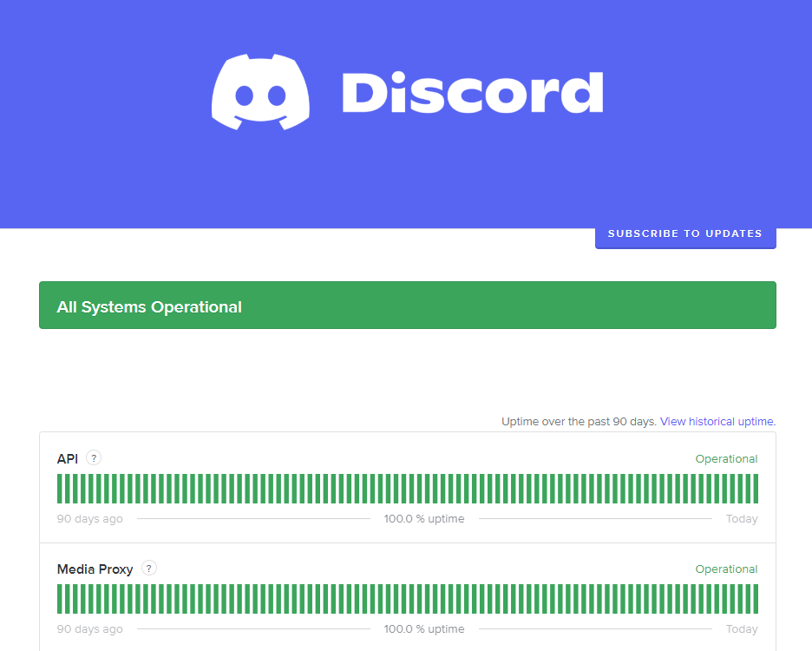Click the Media Proxy Today label

[742, 629]
